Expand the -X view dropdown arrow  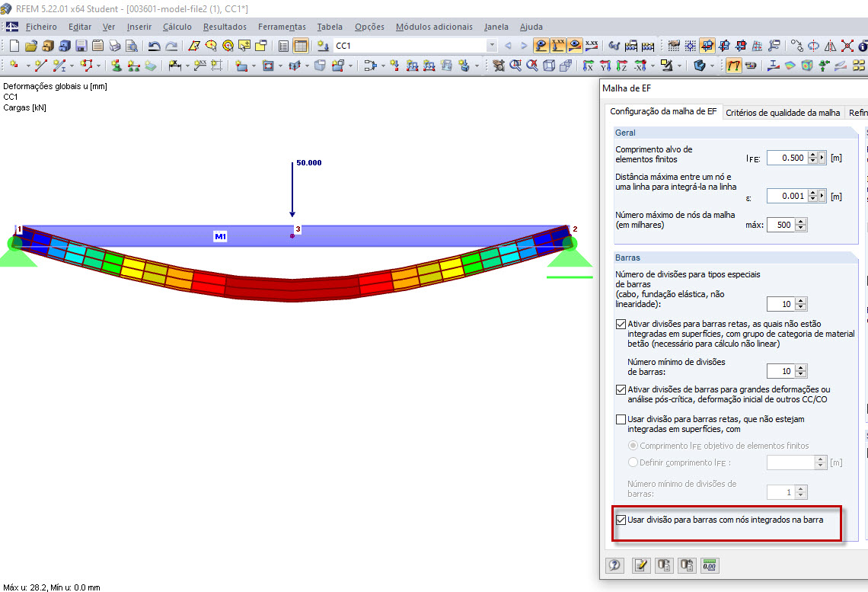(x=653, y=66)
